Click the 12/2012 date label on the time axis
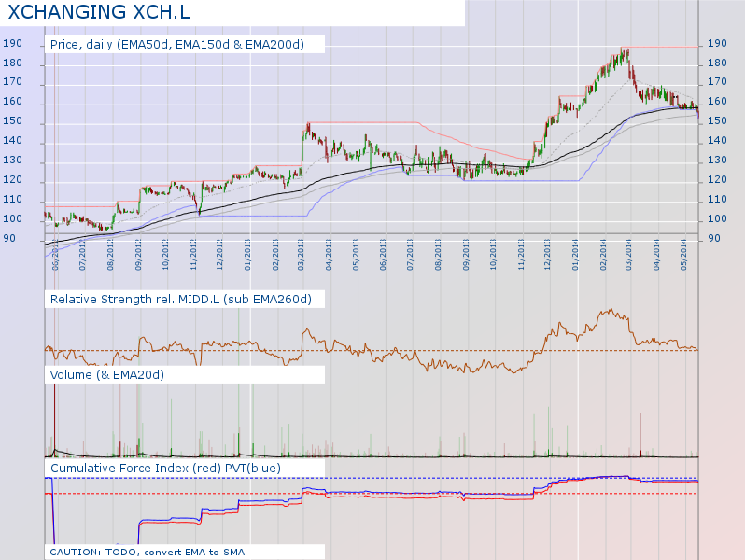 coord(219,255)
